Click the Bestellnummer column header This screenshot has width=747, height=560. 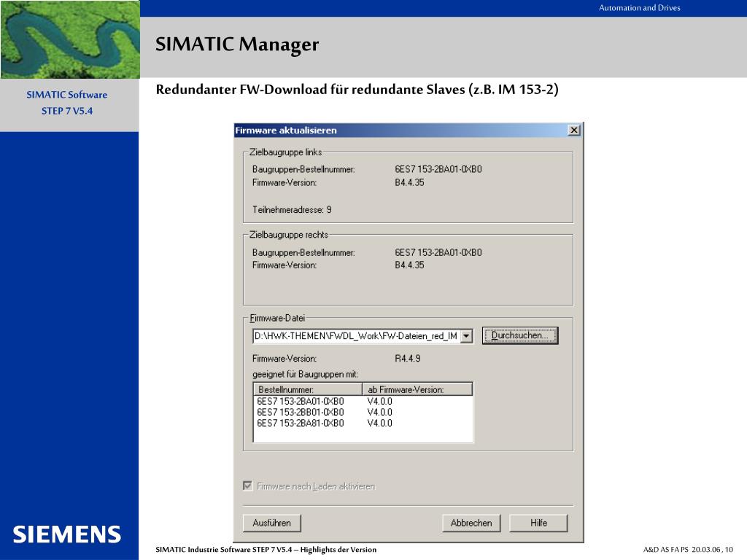[309, 389]
